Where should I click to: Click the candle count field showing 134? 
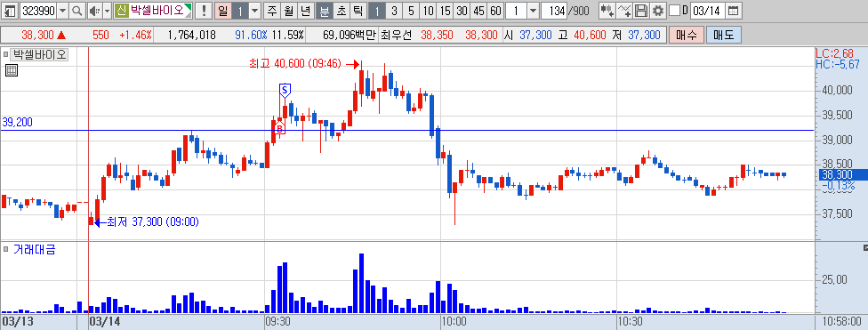point(553,11)
